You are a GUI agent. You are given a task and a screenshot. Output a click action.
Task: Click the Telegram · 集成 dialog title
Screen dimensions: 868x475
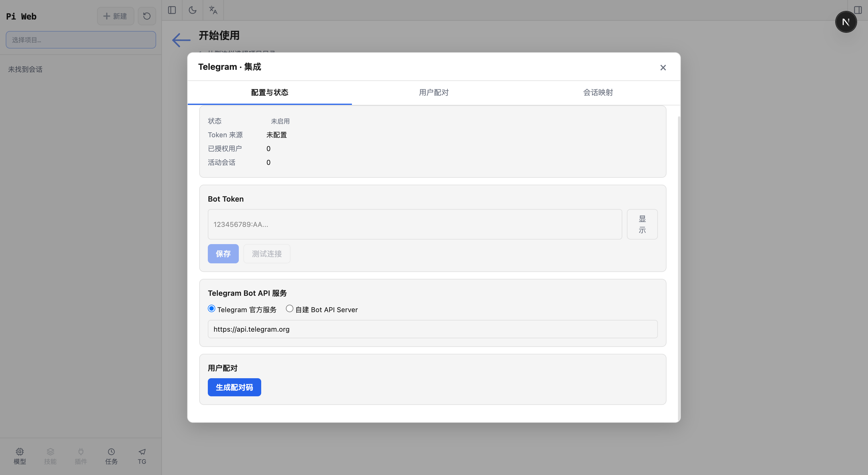click(229, 67)
